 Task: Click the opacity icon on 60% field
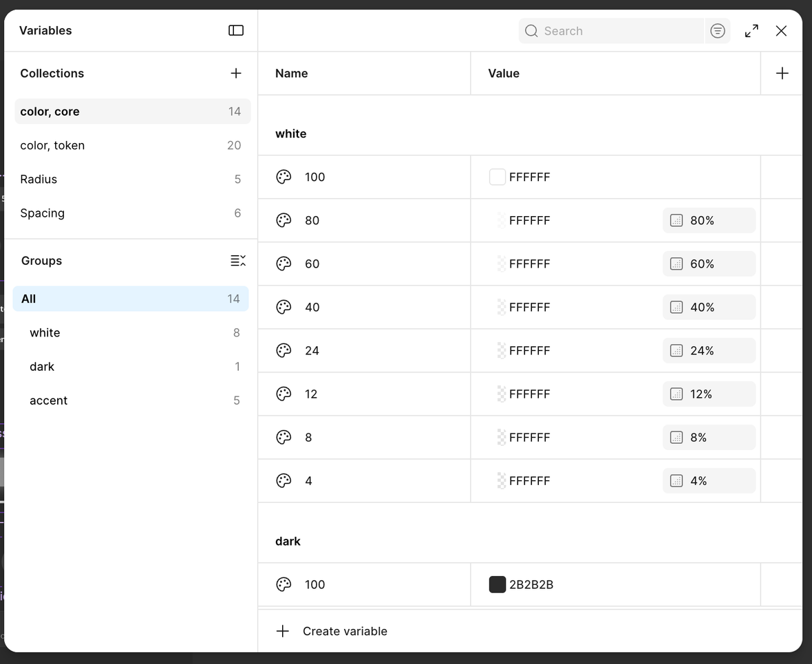click(676, 264)
